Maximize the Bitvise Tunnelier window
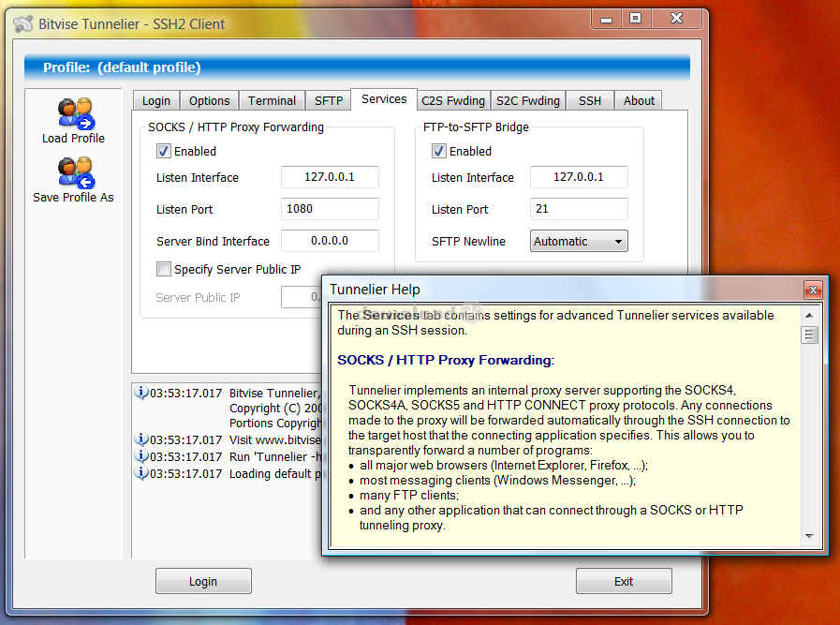This screenshot has height=625, width=840. tap(635, 20)
